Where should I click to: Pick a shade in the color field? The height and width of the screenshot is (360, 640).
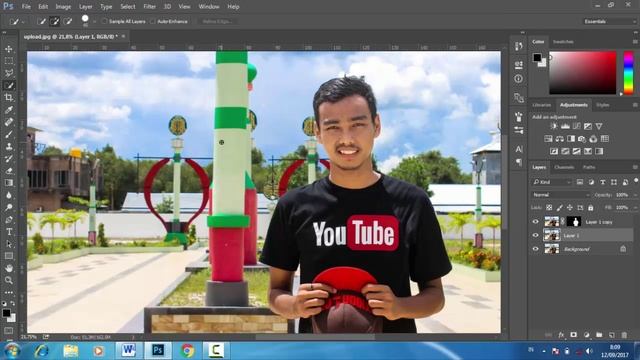point(582,73)
